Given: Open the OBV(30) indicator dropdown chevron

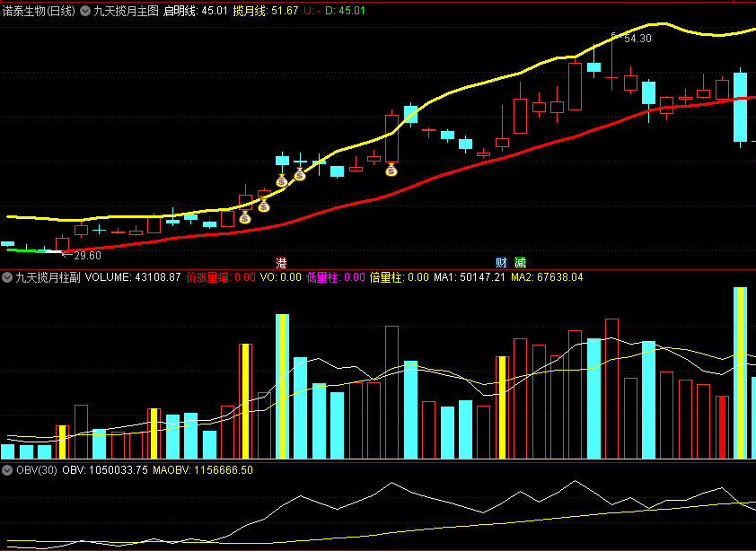Looking at the screenshot, I should tap(7, 470).
